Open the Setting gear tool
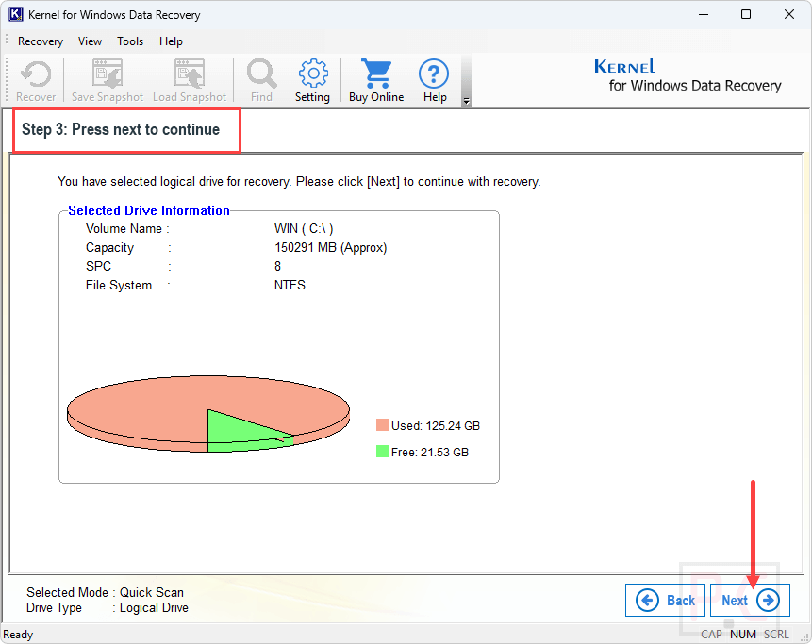Viewport: 812px width, 644px height. 313,80
